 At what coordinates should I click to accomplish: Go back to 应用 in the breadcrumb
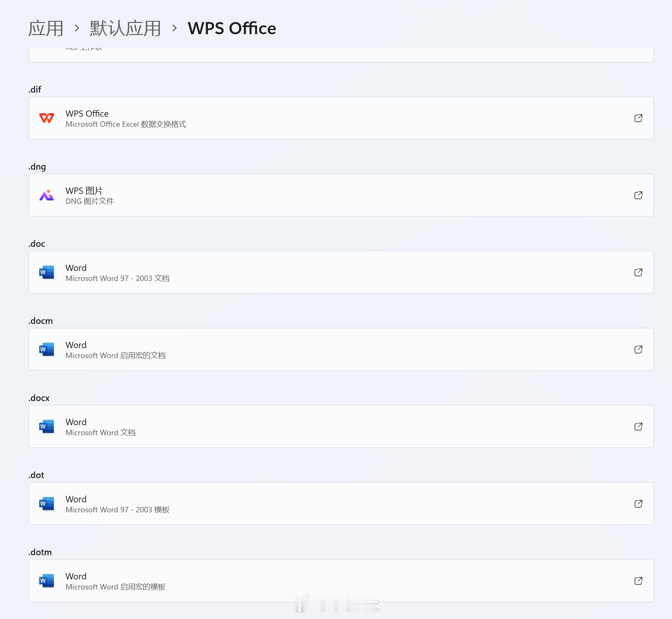coord(46,28)
